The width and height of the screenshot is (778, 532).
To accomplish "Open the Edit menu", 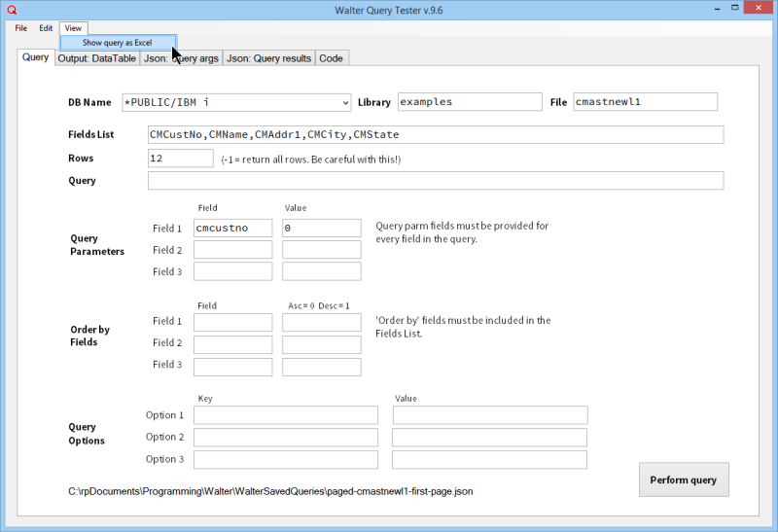I will pyautogui.click(x=46, y=28).
